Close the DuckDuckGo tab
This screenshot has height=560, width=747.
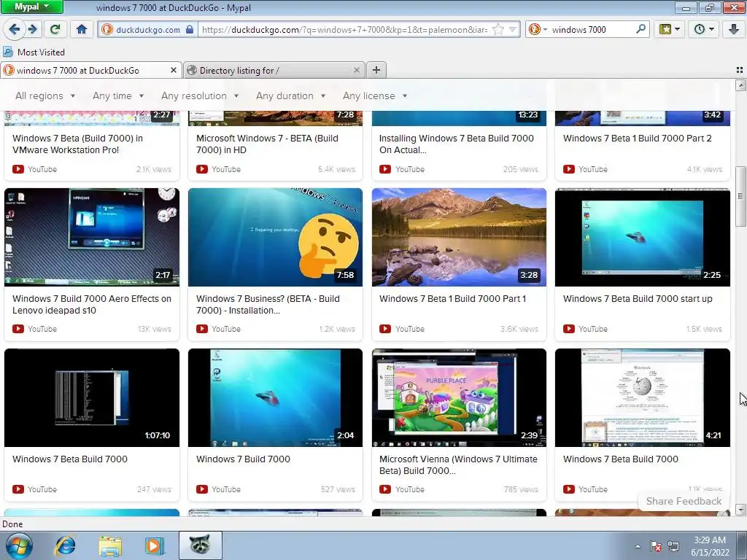tap(174, 70)
